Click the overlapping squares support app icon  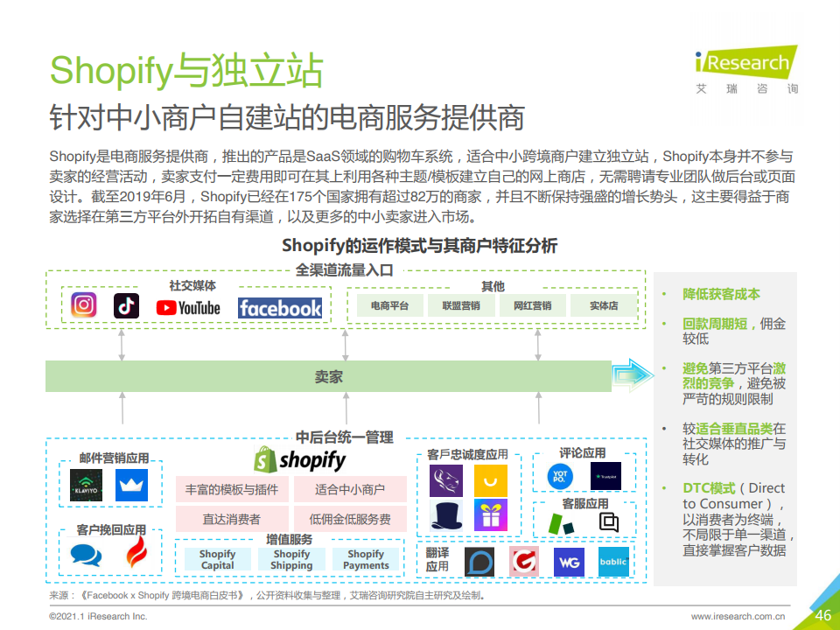click(609, 521)
